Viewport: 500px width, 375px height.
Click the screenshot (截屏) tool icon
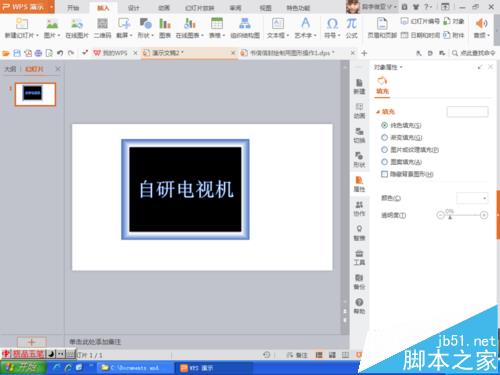124,24
